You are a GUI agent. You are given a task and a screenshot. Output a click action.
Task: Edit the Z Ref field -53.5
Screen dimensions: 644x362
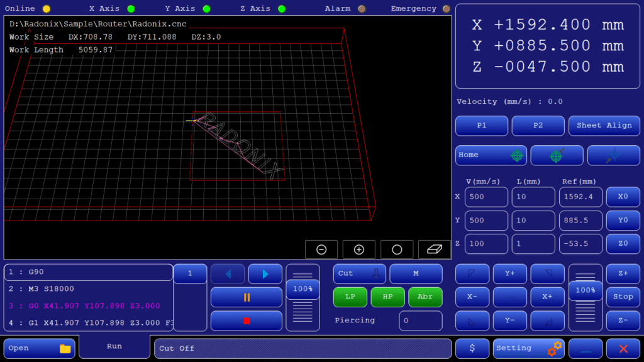(580, 244)
